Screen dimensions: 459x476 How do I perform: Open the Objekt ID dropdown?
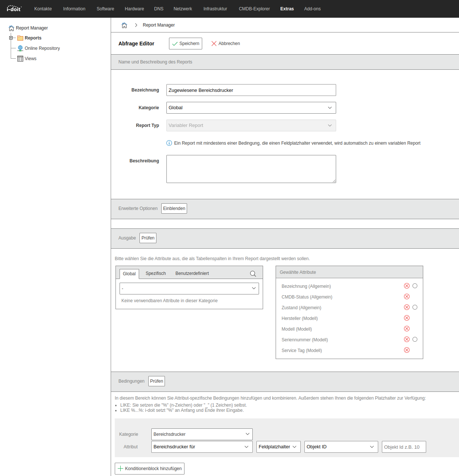[341, 447]
